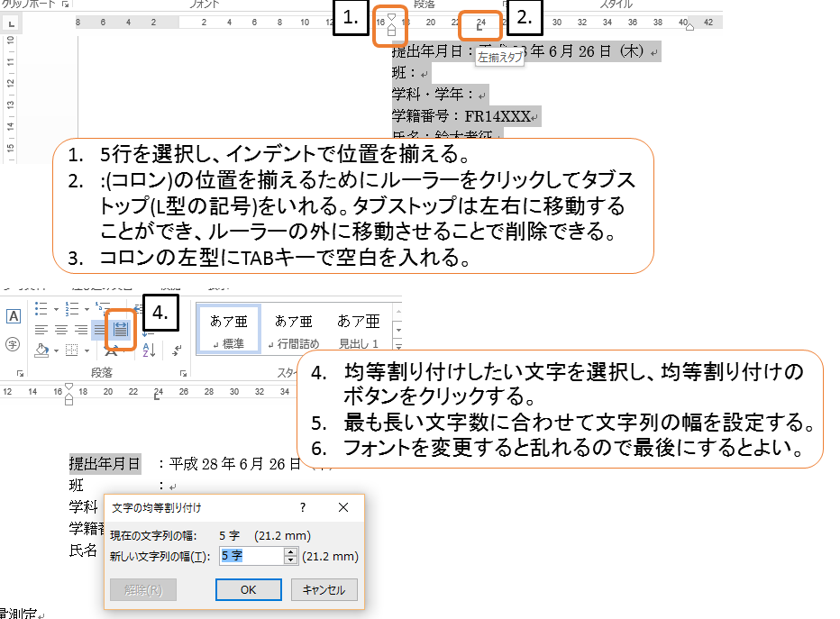Increase character width with the spinner up arrow

coord(290,552)
